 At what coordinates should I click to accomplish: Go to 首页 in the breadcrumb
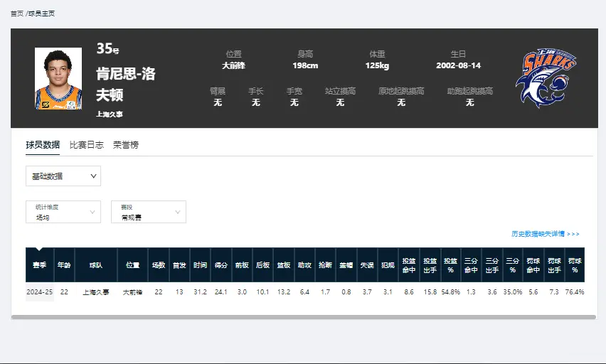coord(16,14)
